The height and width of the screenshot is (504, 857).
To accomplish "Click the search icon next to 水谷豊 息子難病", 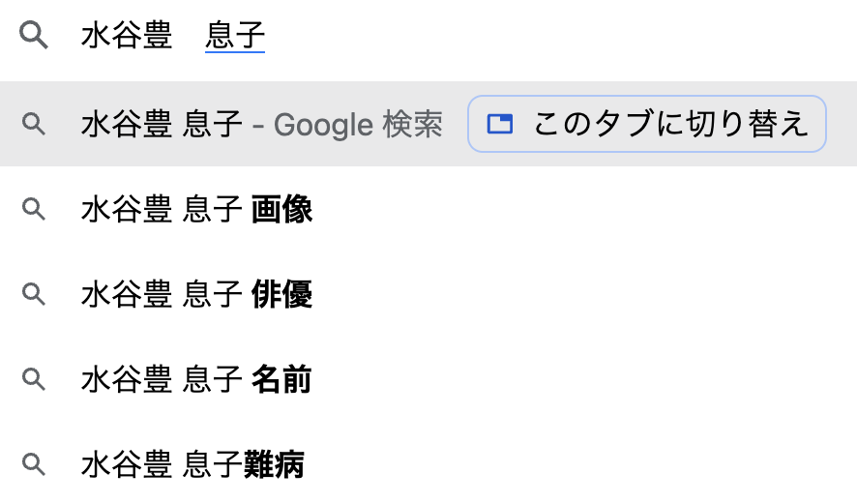I will pos(34,464).
